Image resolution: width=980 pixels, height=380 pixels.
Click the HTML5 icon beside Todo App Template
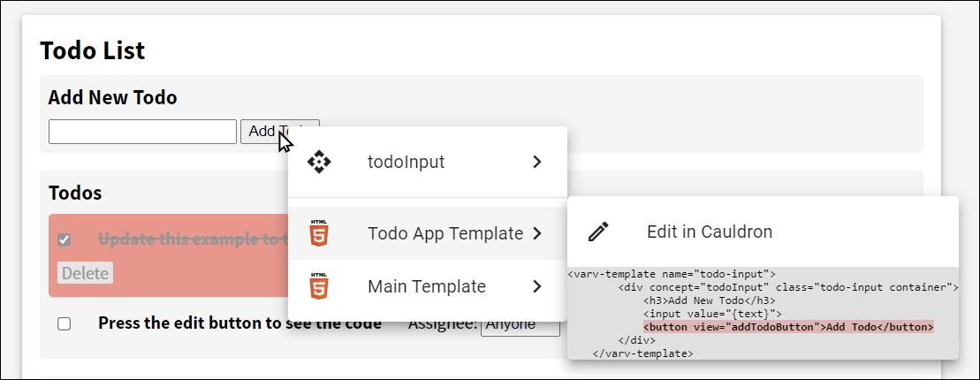(319, 234)
